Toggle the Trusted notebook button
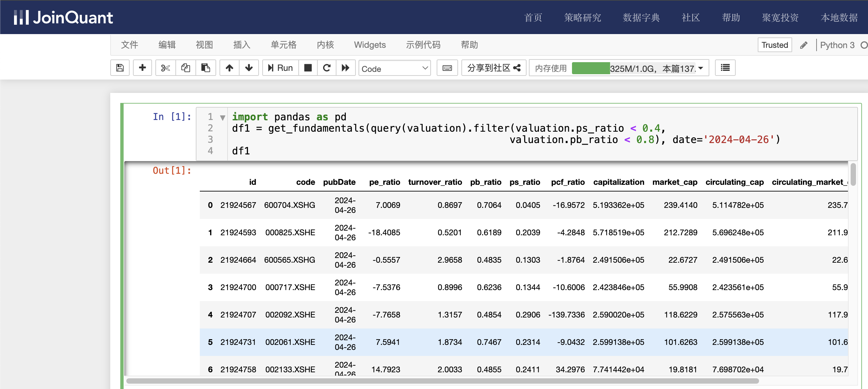Image resolution: width=868 pixels, height=389 pixels. pos(774,45)
